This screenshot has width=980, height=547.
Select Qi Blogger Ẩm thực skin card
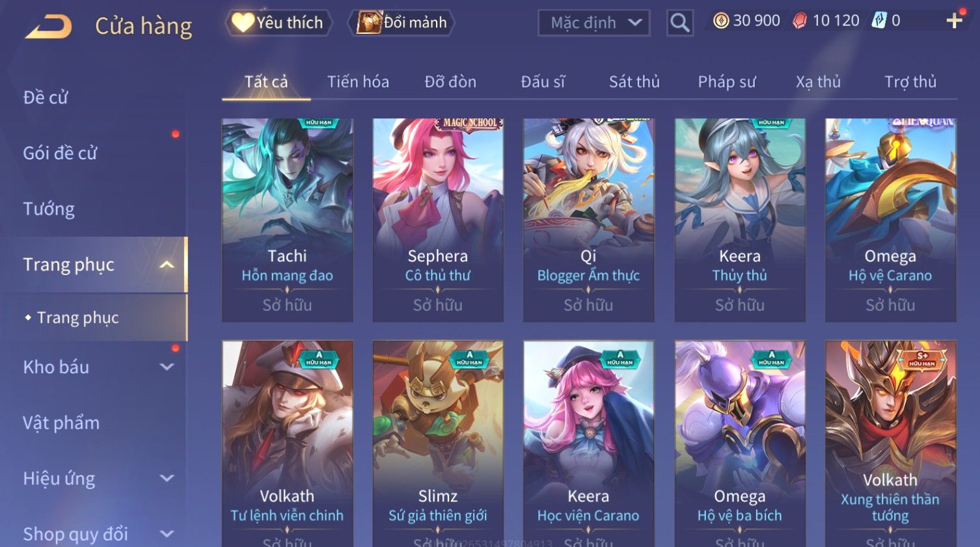click(589, 220)
